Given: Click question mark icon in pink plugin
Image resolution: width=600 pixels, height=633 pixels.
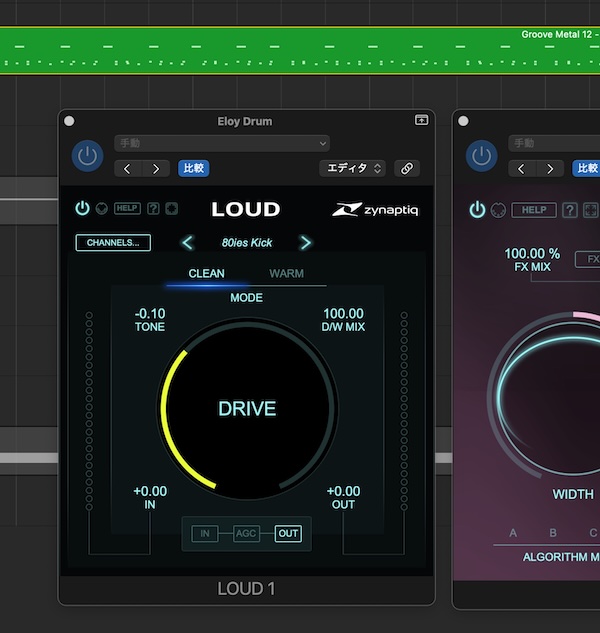Looking at the screenshot, I should 570,210.
